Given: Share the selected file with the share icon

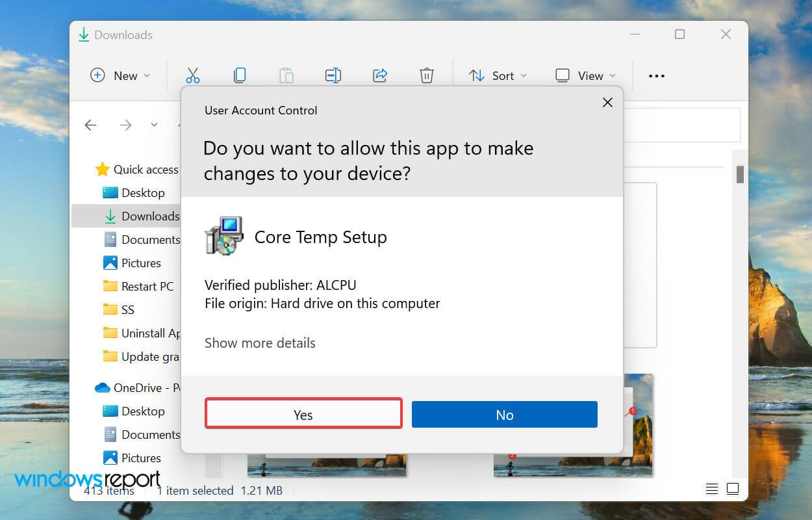Looking at the screenshot, I should click(x=380, y=75).
